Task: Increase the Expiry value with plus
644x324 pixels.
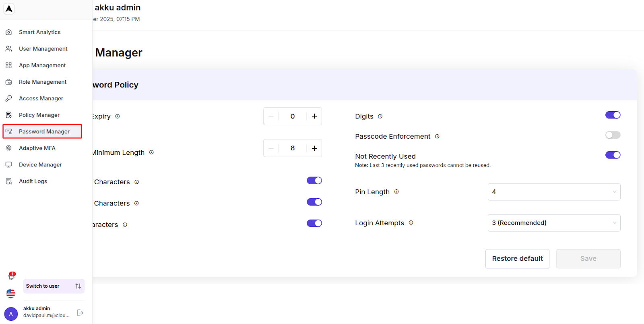Action: pyautogui.click(x=314, y=116)
